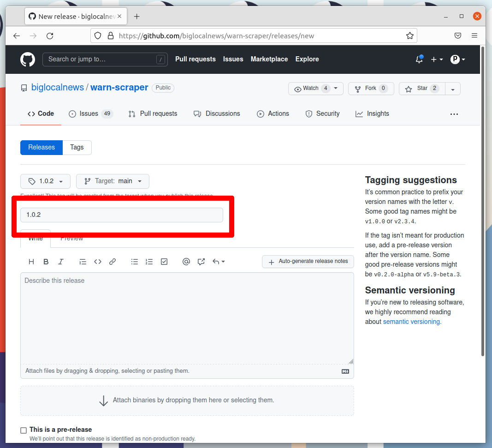
Task: Select the Tags tab
Action: point(77,147)
